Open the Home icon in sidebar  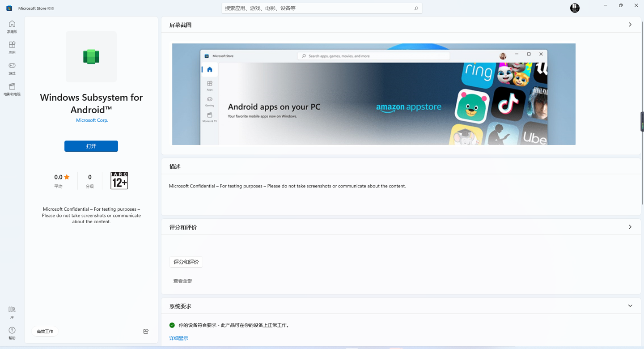(x=12, y=24)
